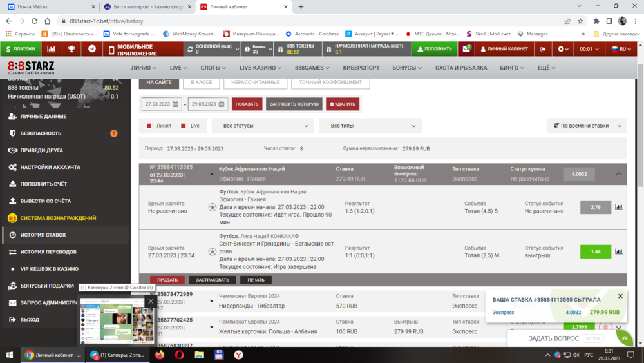Open the Основной (RUB) balance dropdown

tap(213, 49)
